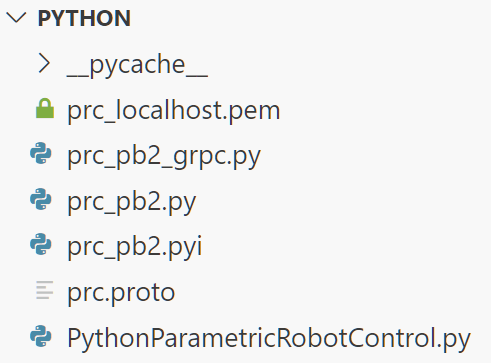Viewport: 491px width, 363px height.
Task: Open PythonParametricRobotControl.py by its file name
Action: (x=269, y=339)
